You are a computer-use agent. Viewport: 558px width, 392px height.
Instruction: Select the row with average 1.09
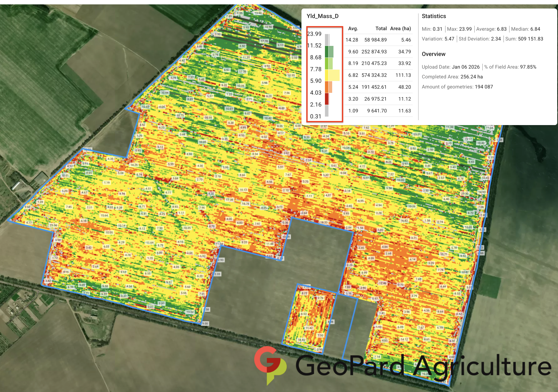coord(378,111)
